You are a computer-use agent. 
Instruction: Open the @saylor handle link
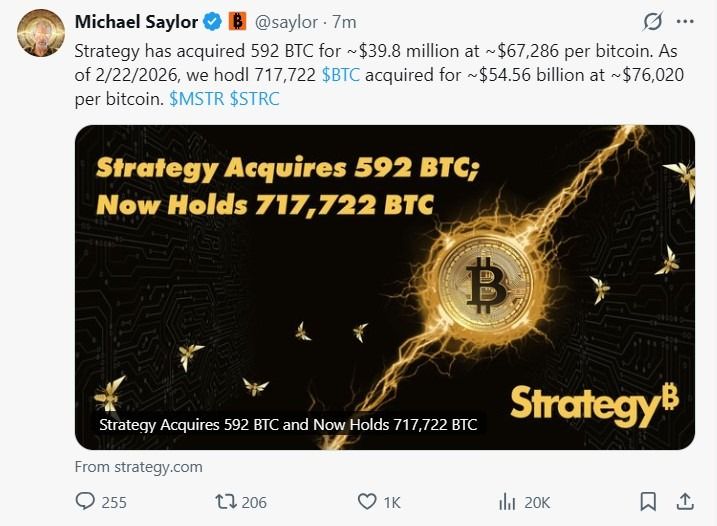(x=290, y=21)
